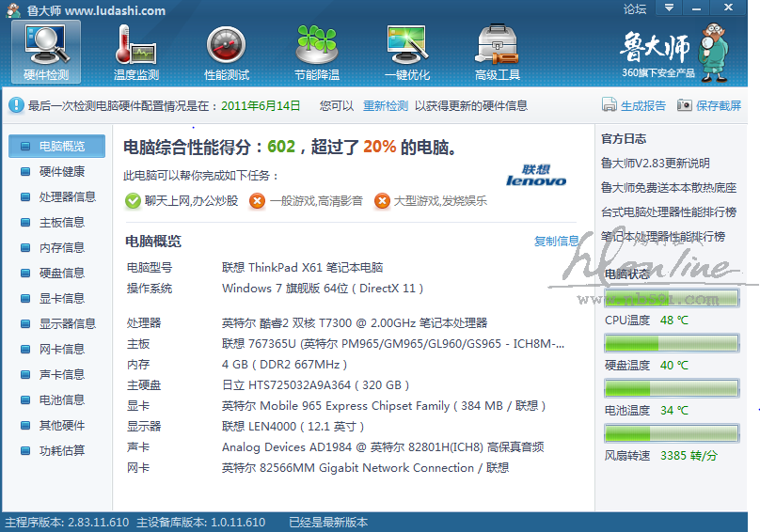The image size is (760, 532).
Task: Open the 论坛 forum link
Action: [635, 9]
